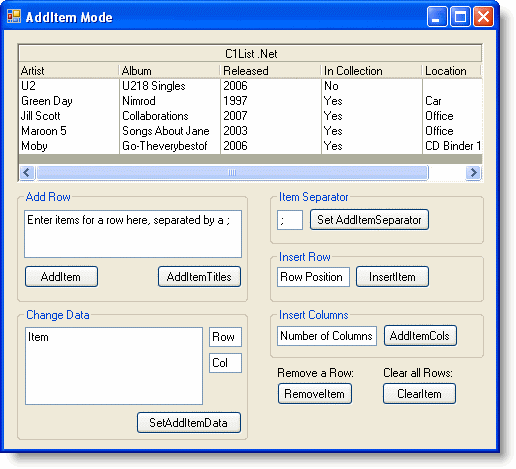Click the AddItem button
The height and width of the screenshot is (469, 516).
pyautogui.click(x=61, y=277)
